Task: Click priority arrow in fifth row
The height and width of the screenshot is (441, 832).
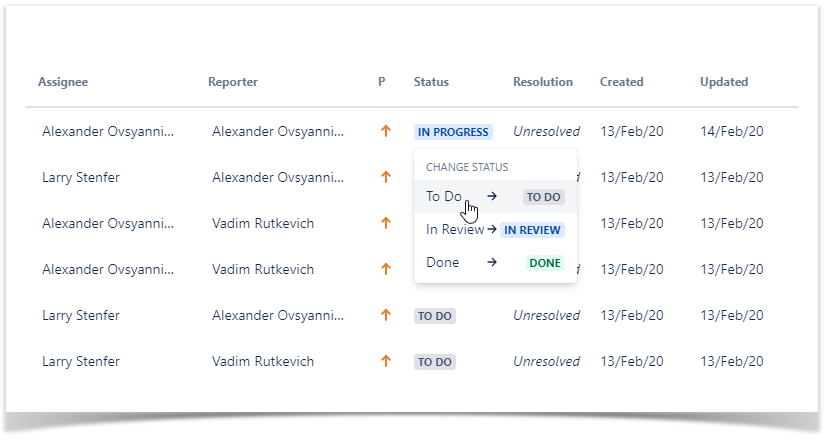Action: click(x=385, y=315)
